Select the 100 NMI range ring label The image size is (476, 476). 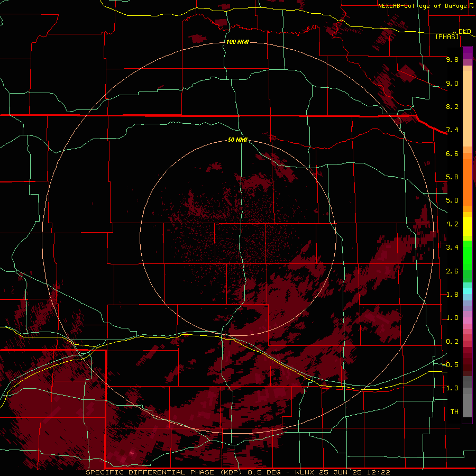click(x=237, y=42)
